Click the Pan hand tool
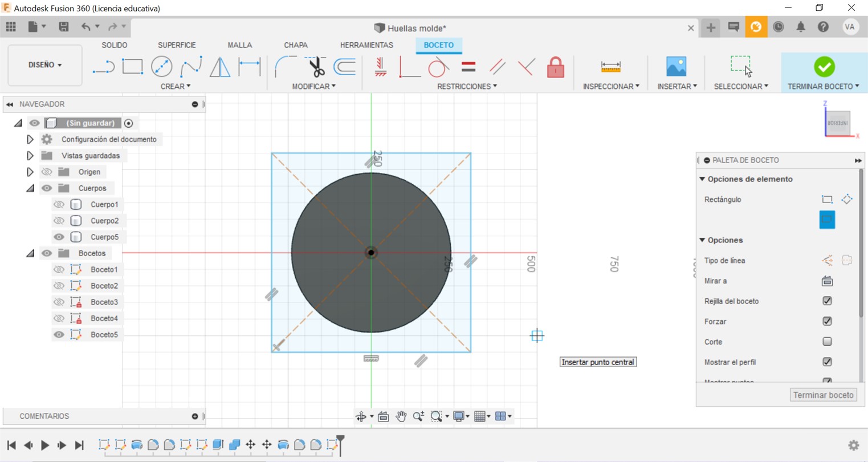 coord(401,416)
